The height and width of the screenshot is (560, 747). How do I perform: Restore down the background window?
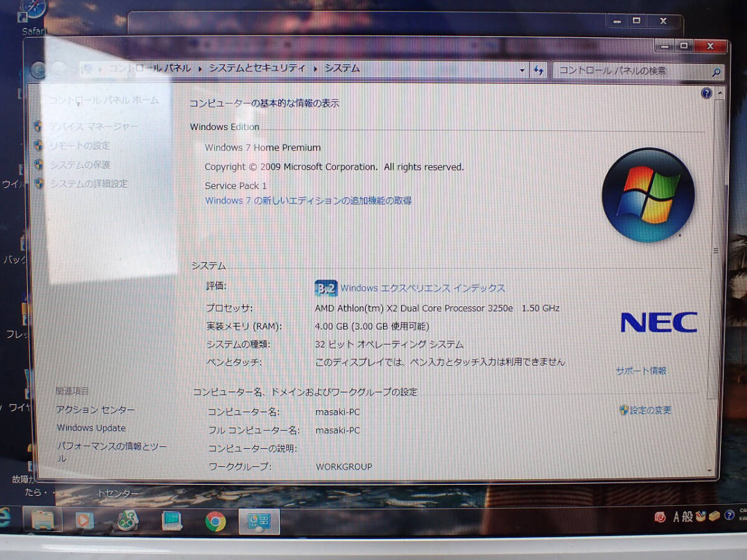pos(636,21)
